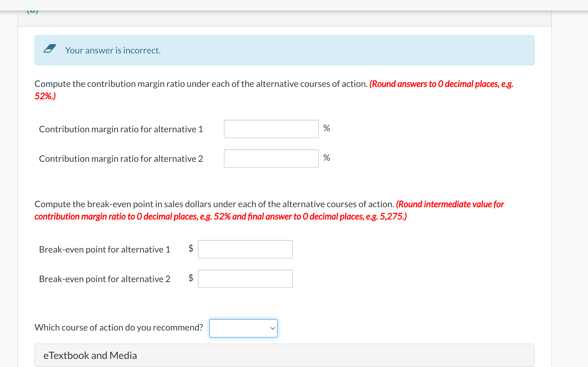Screen dimensions: 588x367
Task: Click the percent sign beside alternative 1 field
Action: [327, 128]
